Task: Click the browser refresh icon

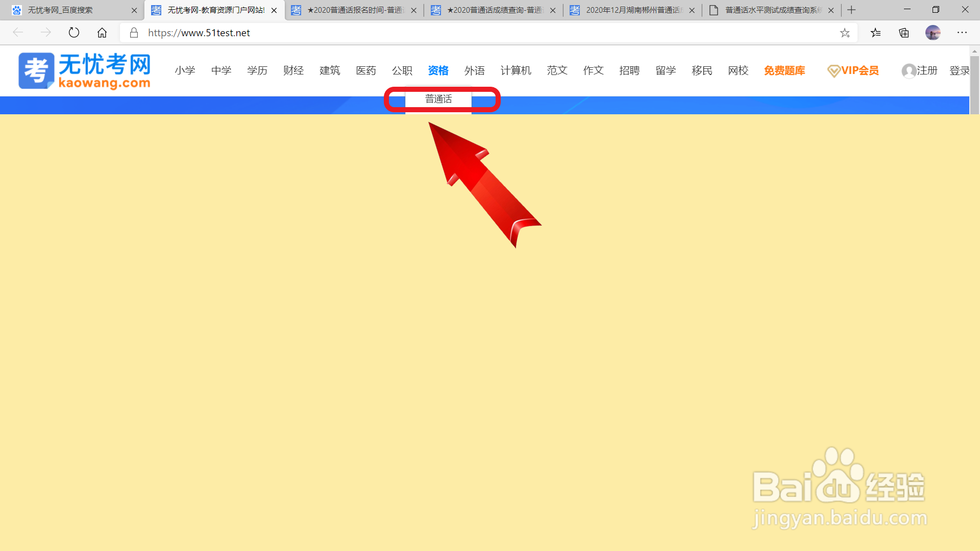Action: (74, 33)
